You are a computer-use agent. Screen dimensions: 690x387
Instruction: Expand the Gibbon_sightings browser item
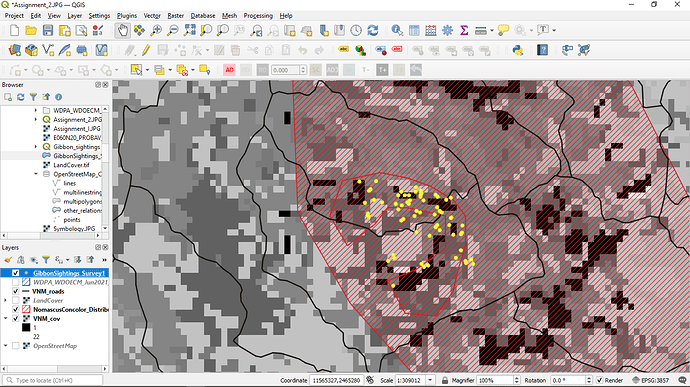[x=36, y=147]
